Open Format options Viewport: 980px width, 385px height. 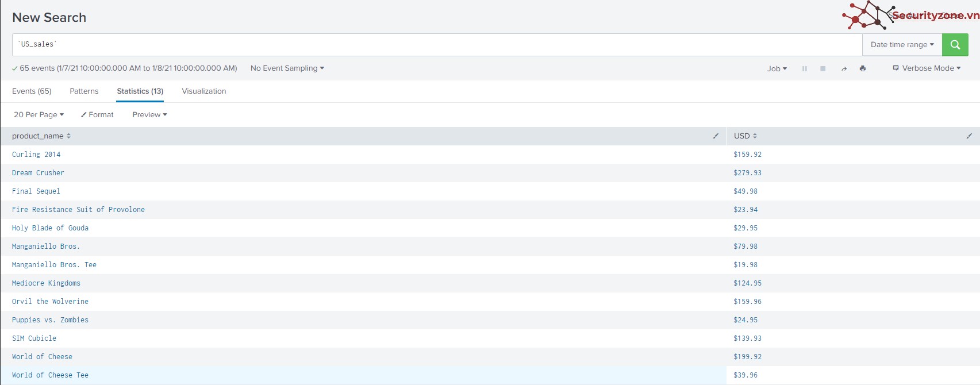pos(97,115)
